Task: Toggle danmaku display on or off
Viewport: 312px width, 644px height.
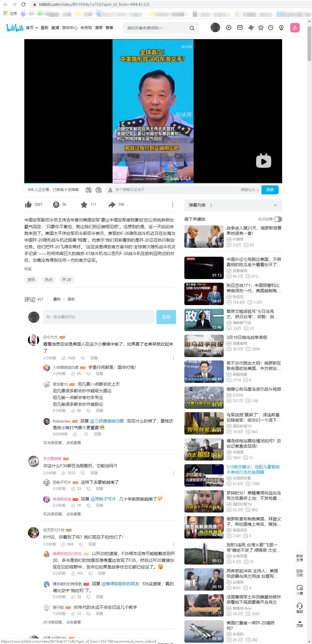Action: 89,190
